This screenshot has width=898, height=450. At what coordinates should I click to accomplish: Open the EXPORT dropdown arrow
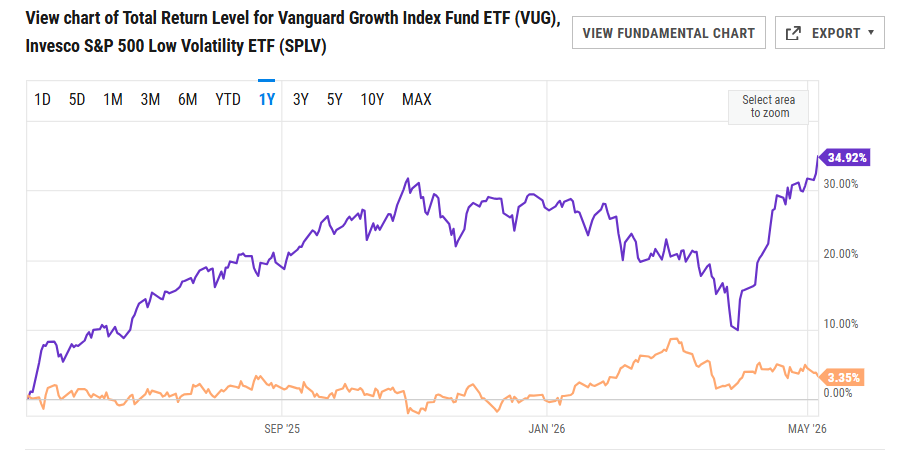pos(871,33)
